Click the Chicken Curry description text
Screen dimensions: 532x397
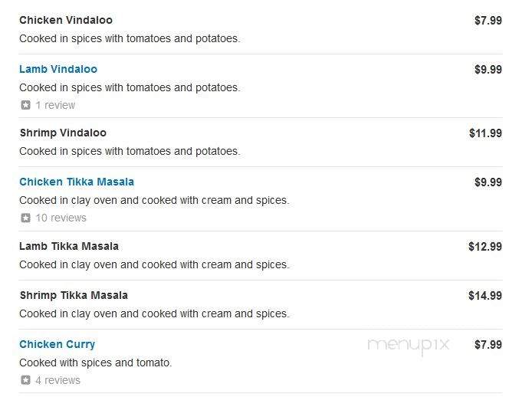pyautogui.click(x=96, y=363)
